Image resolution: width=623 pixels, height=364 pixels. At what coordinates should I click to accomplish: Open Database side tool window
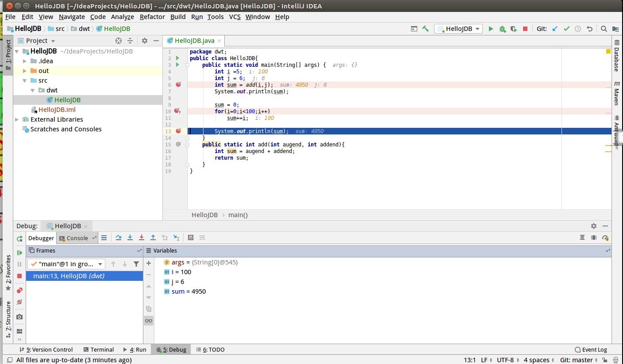click(x=616, y=57)
